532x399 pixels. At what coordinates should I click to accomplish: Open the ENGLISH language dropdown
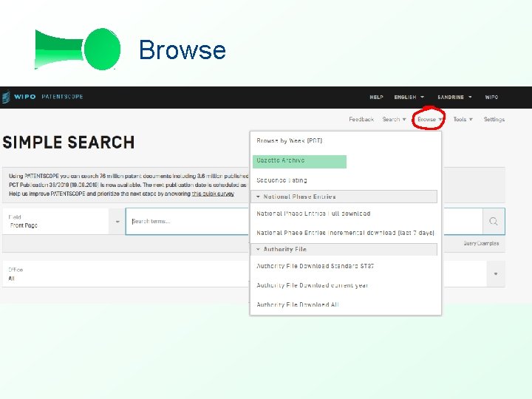(x=409, y=97)
